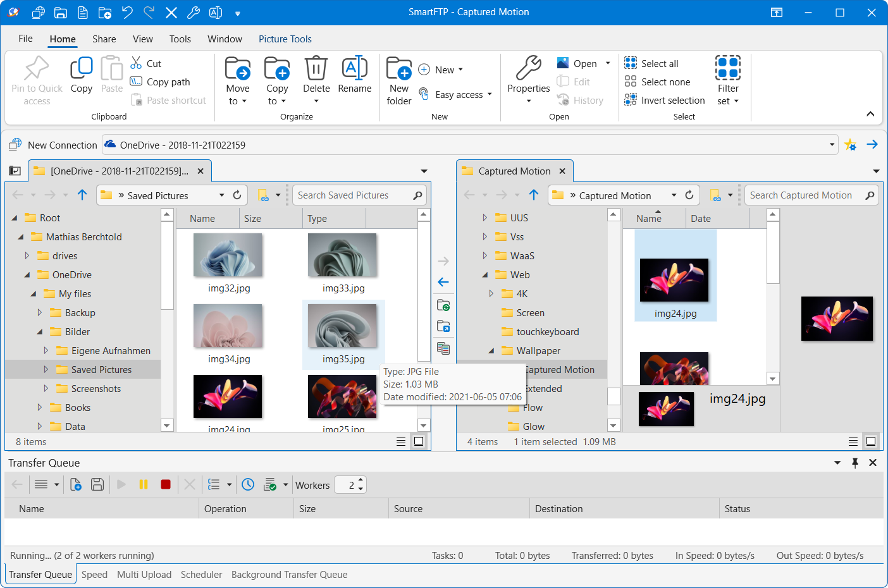Toggle pin on the Transfer Queue panel
The image size is (888, 588).
click(855, 463)
